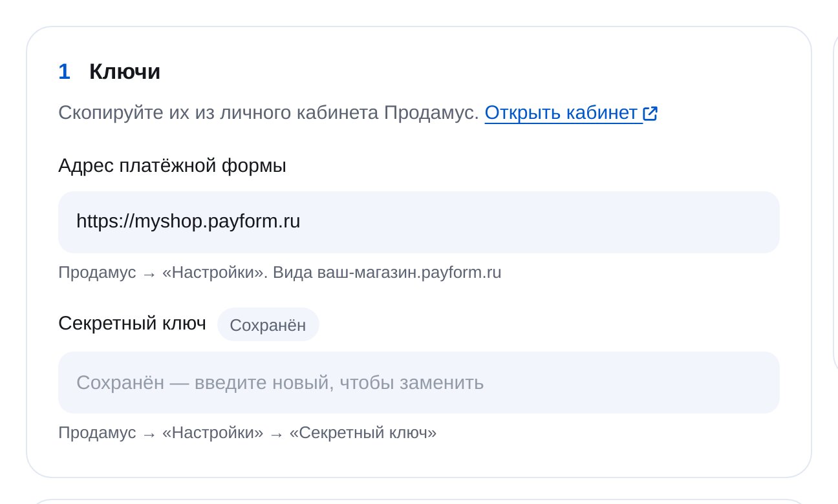Focus the 'Секретный ключ' input field
This screenshot has height=504, width=838.
tap(419, 383)
